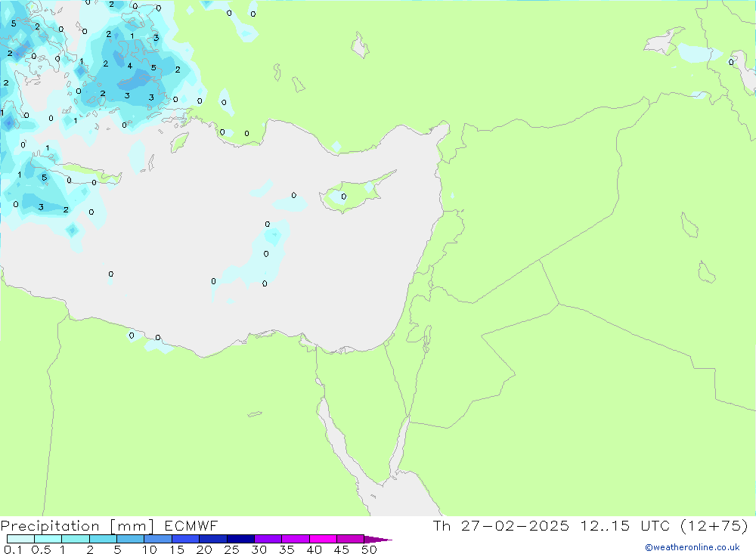Click the map value '4' over Turkey
756x554 pixels.
130,66
